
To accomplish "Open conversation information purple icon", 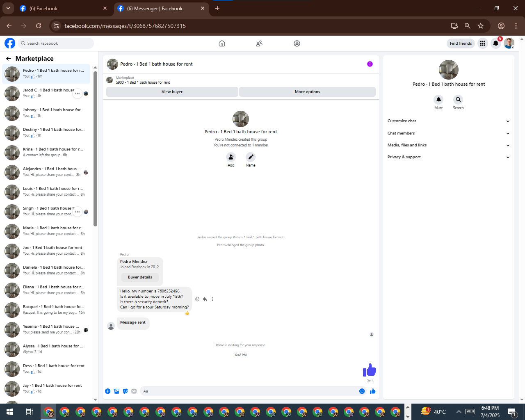I will (x=370, y=64).
